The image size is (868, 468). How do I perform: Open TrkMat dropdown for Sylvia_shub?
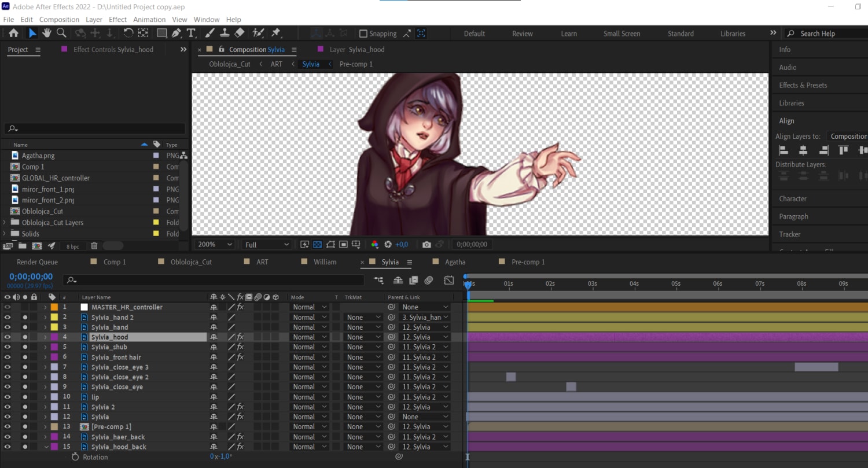point(363,347)
